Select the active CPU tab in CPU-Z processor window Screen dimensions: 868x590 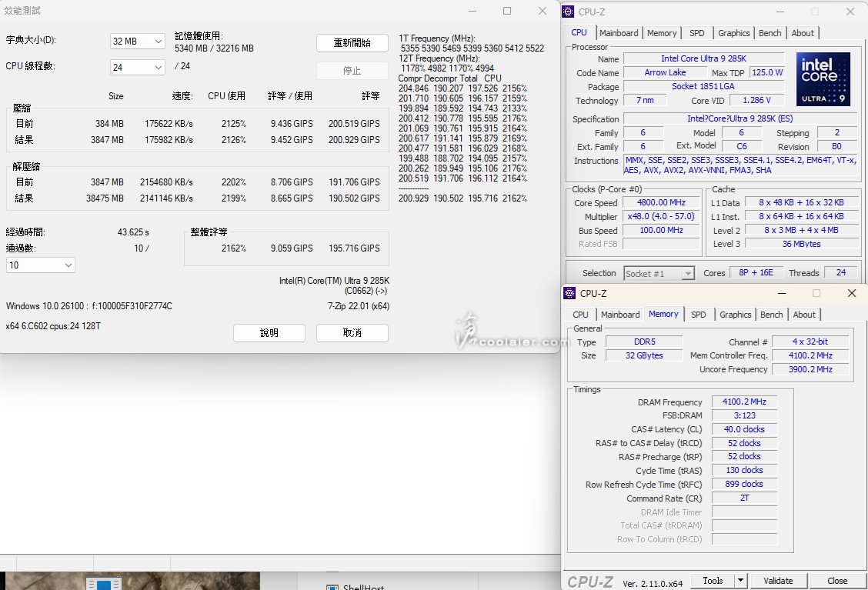pos(579,32)
